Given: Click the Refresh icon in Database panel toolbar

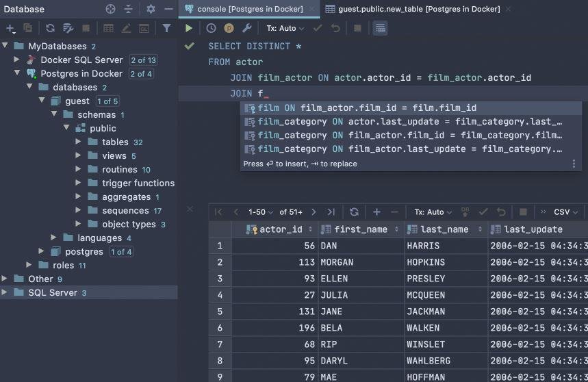Looking at the screenshot, I should [x=50, y=28].
